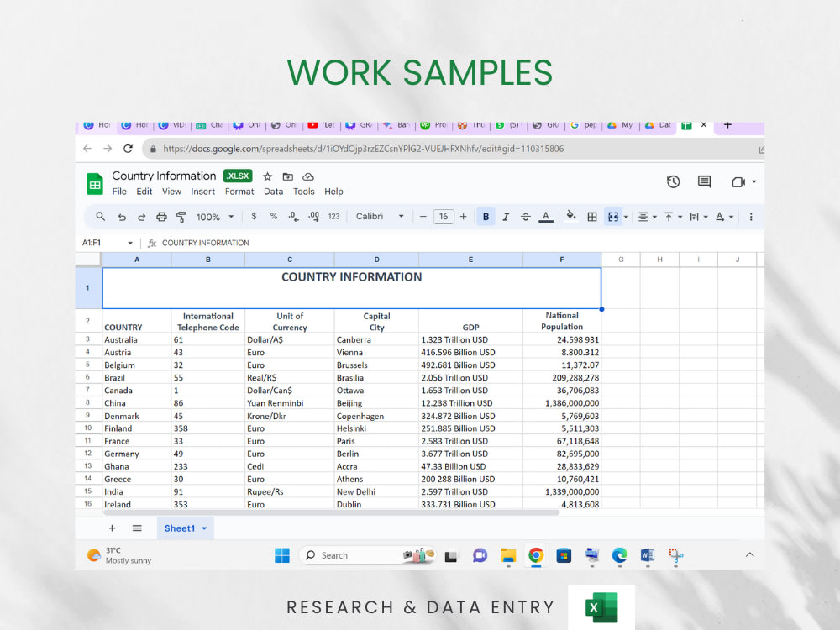840x630 pixels.
Task: Click the move to folder icon
Action: [x=287, y=176]
